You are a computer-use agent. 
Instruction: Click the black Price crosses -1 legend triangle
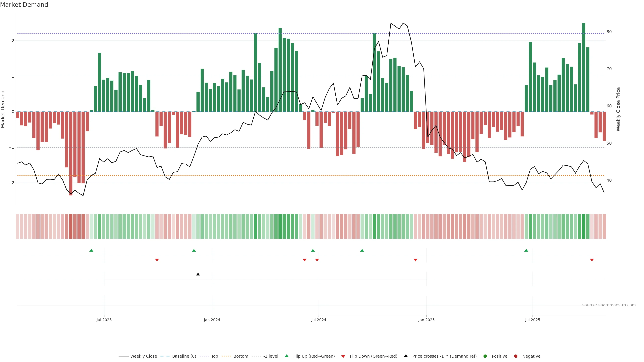(x=406, y=356)
